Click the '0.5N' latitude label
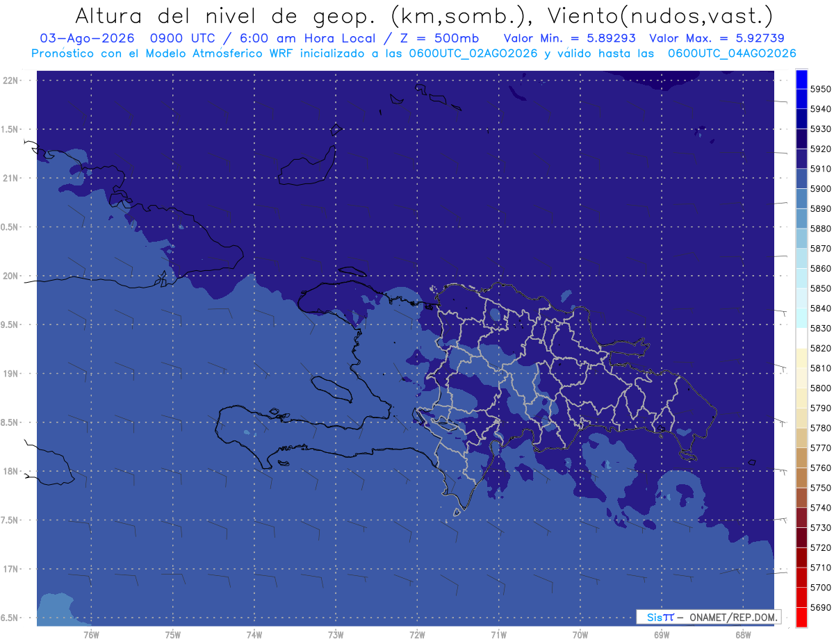Image resolution: width=834 pixels, height=644 pixels. click(x=10, y=227)
